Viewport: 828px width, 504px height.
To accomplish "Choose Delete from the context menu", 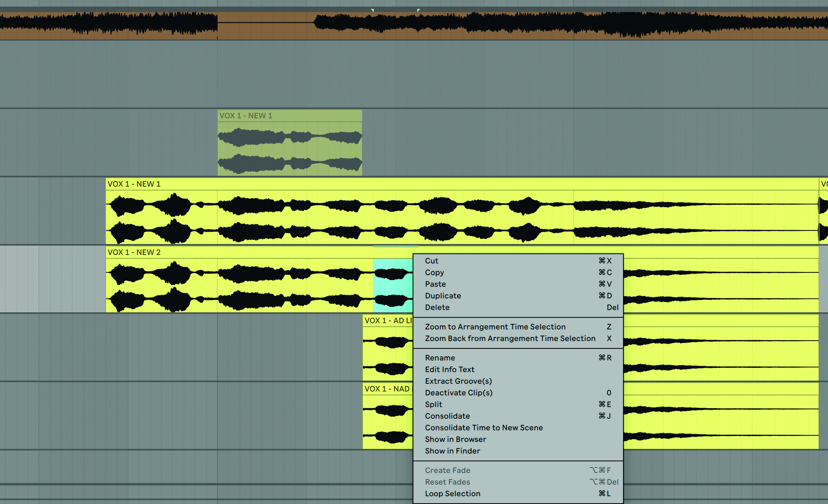I will pos(518,307).
